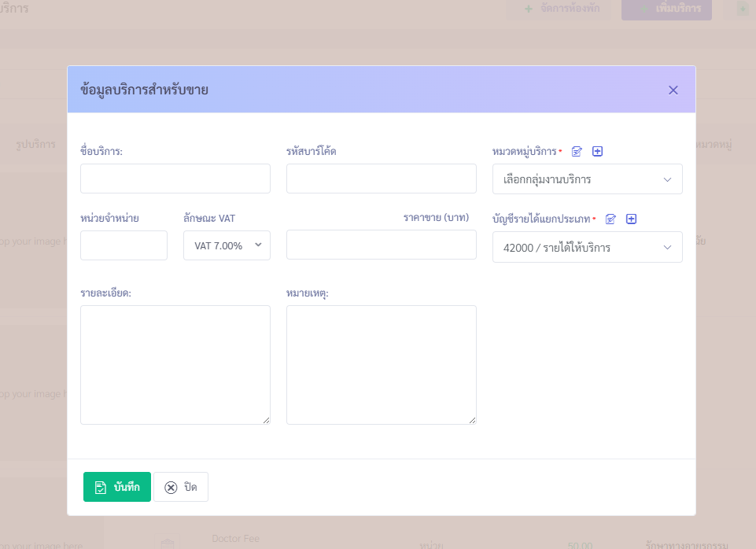
Task: Click edit icon beside หมวดหมู่บริการ label
Action: (577, 151)
